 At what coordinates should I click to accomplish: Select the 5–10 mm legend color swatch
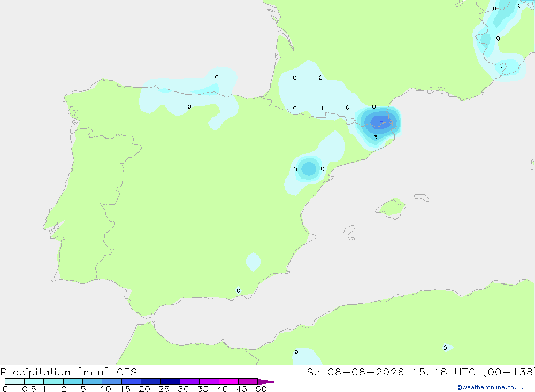[x=92, y=381]
